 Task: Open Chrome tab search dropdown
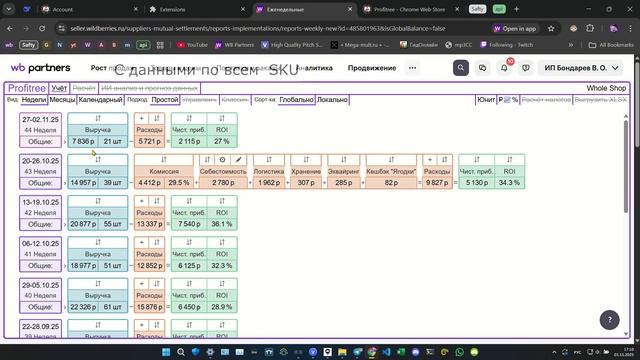9,9
